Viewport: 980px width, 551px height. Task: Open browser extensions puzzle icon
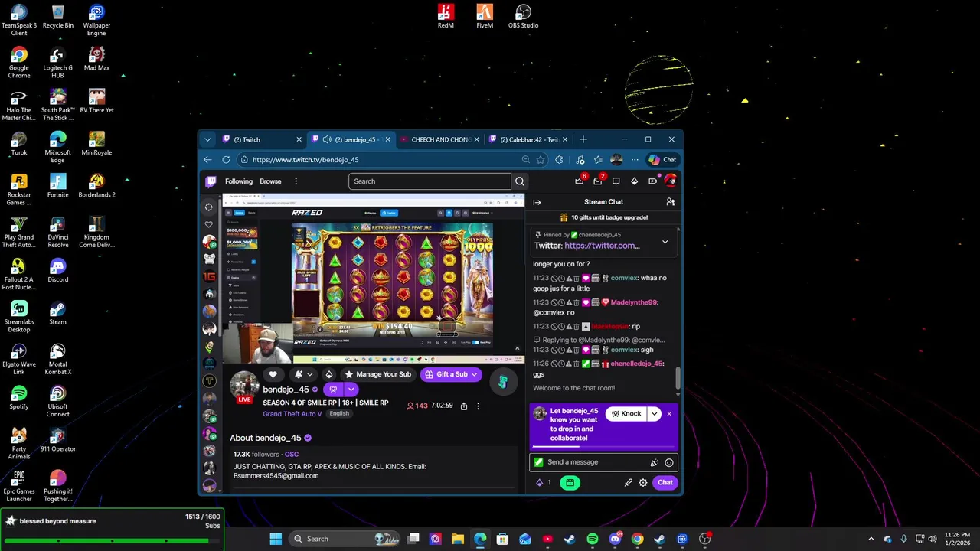pyautogui.click(x=559, y=160)
